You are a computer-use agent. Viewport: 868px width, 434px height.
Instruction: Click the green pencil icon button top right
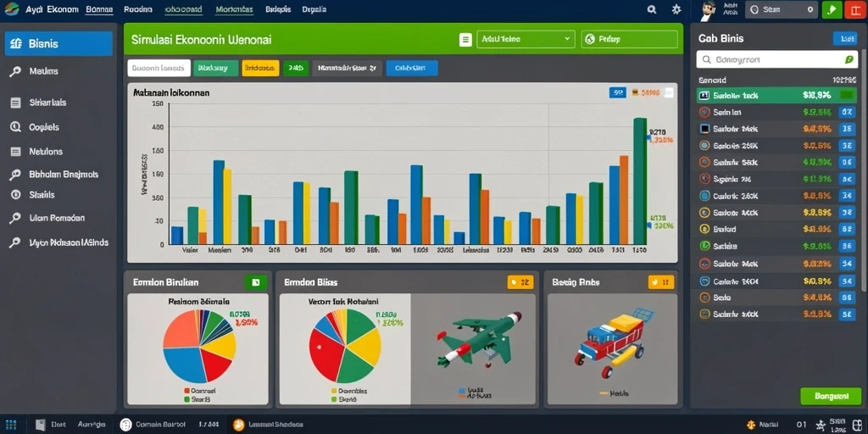point(832,9)
